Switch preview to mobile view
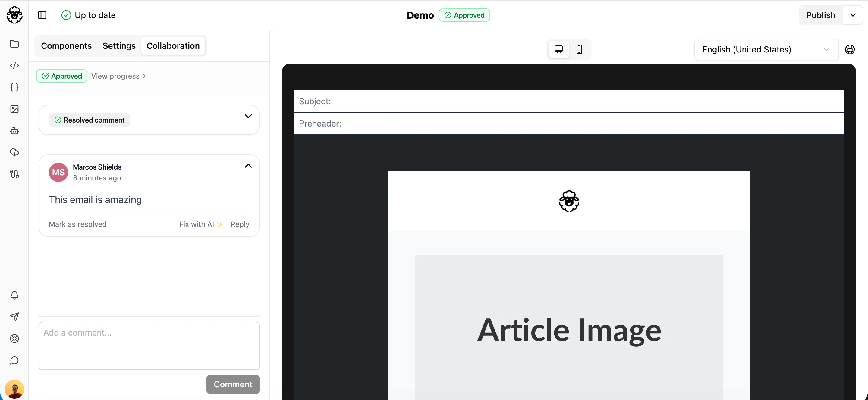 [x=580, y=49]
